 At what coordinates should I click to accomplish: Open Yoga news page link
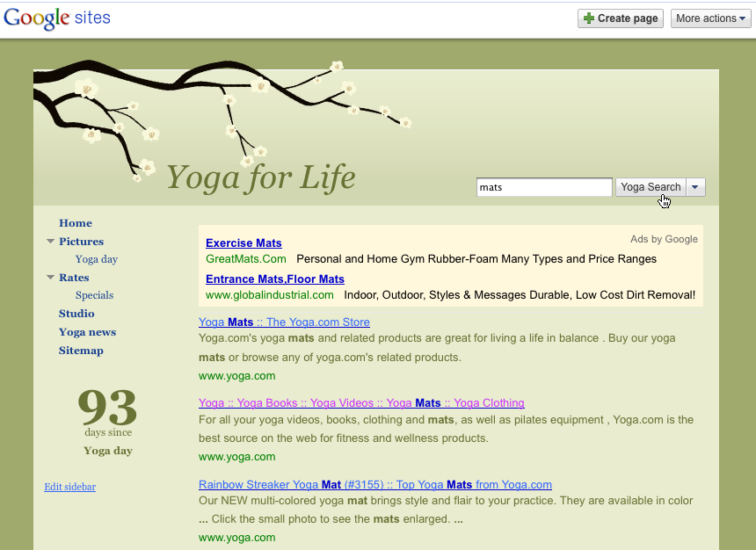point(87,332)
